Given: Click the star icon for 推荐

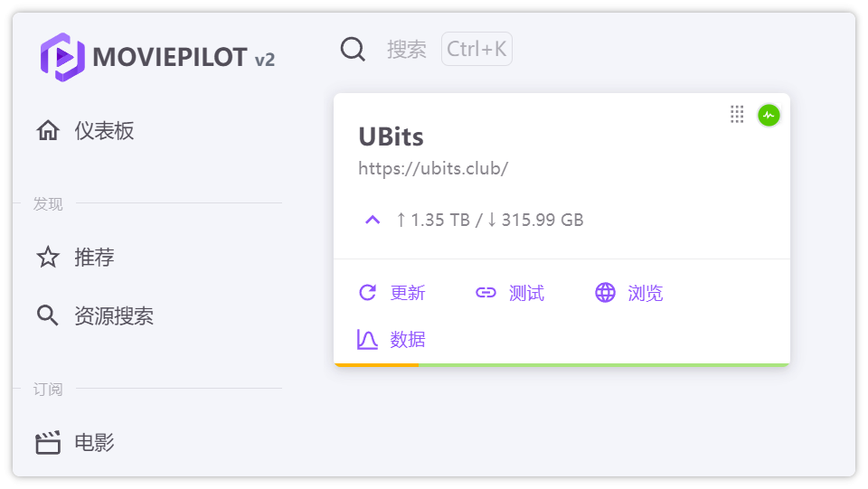Looking at the screenshot, I should tap(48, 258).
